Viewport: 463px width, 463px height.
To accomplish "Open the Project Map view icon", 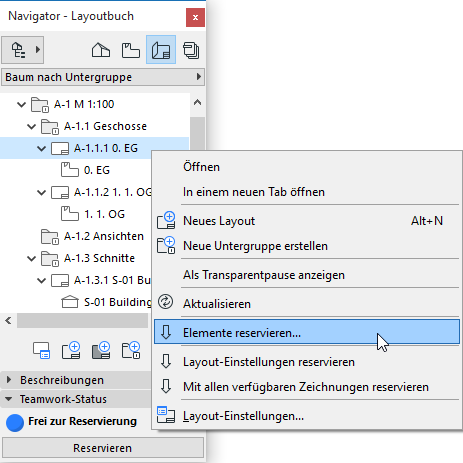I will 101,50.
